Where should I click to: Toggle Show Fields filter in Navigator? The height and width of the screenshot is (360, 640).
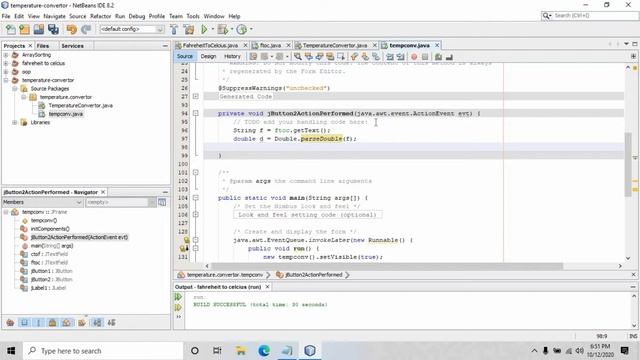click(24, 323)
